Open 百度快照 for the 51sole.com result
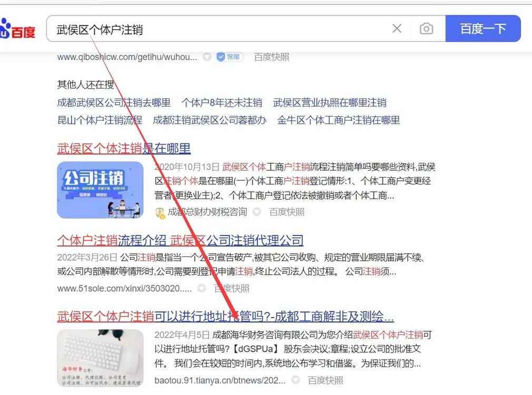Viewport: 532px width, 395px height. [x=232, y=289]
